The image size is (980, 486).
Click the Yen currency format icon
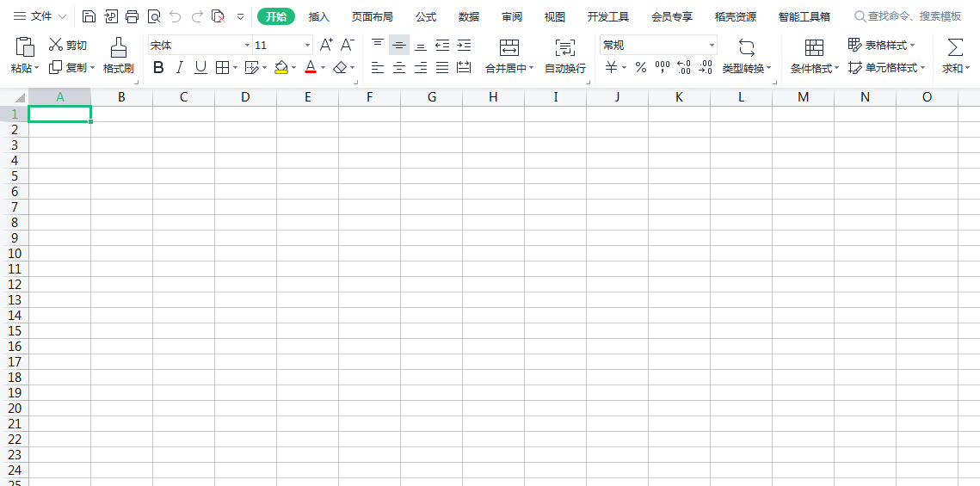611,67
